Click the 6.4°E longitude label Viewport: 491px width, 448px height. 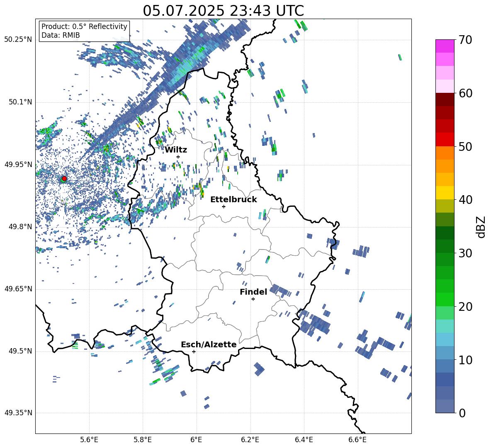pos(304,440)
